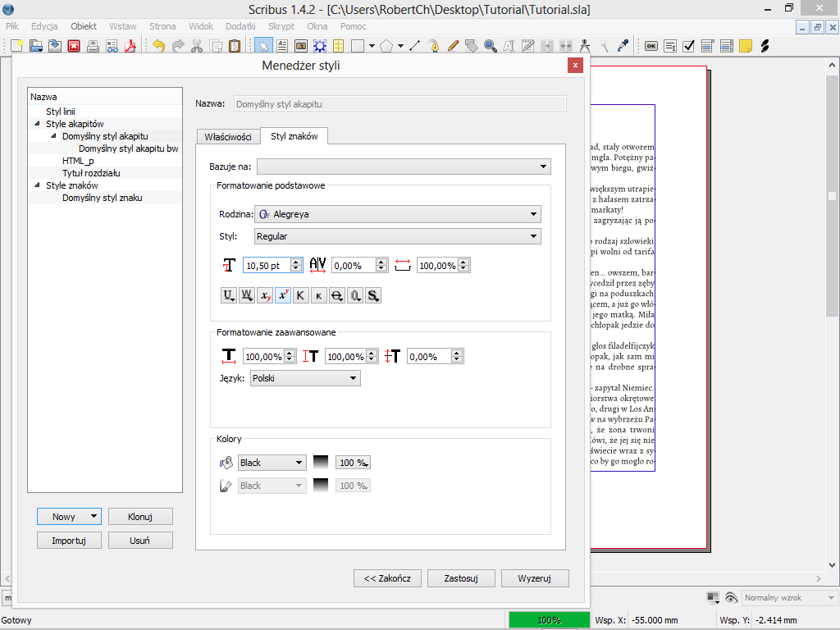Click the font size field showing 10,50 pt

click(266, 266)
